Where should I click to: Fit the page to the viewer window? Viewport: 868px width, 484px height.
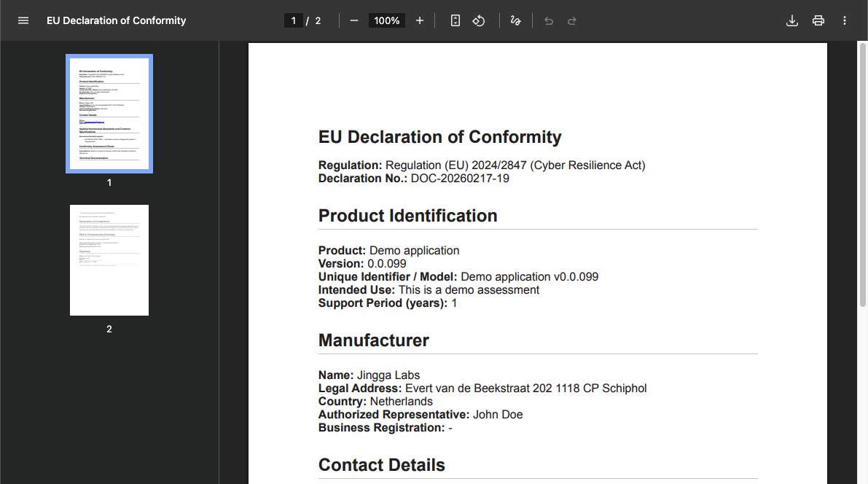coord(455,20)
